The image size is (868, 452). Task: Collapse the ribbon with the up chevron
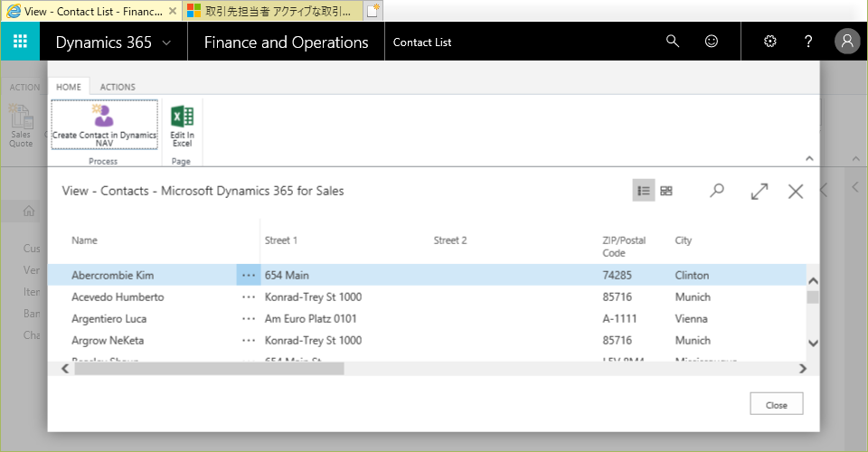click(x=809, y=159)
